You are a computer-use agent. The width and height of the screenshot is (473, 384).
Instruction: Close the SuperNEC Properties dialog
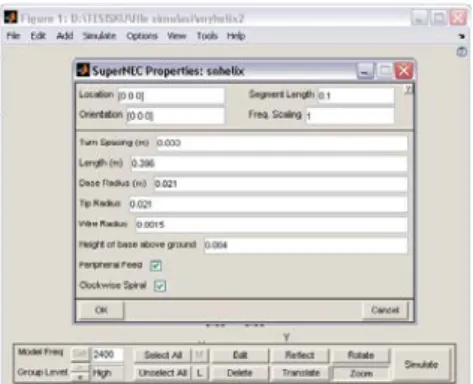(404, 71)
